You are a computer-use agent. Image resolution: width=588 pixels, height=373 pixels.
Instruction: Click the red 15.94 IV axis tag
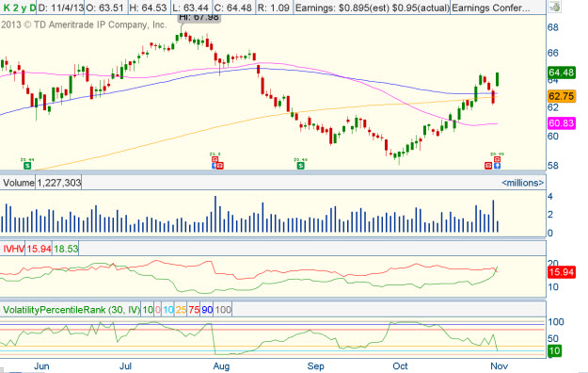pos(562,272)
